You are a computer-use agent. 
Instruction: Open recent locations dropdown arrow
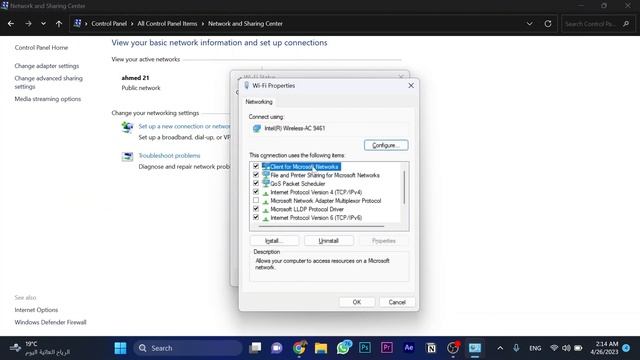tap(43, 24)
